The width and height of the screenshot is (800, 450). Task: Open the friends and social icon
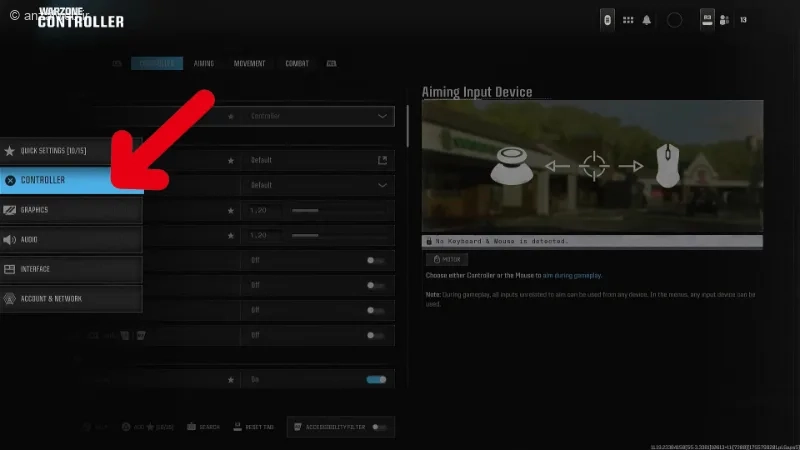coord(724,20)
